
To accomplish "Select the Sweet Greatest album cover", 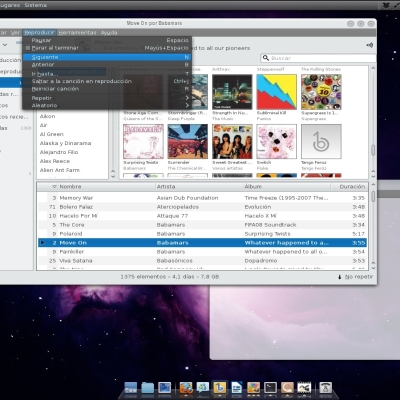I will [232, 142].
